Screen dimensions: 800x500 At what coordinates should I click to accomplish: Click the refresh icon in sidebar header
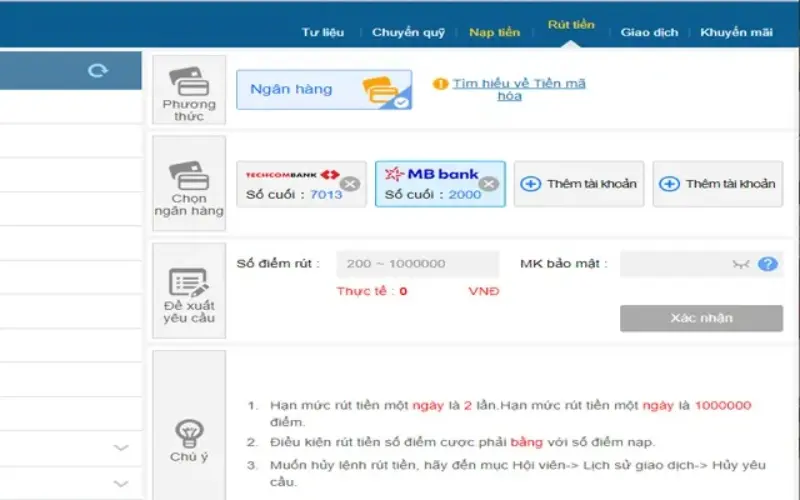pos(97,70)
